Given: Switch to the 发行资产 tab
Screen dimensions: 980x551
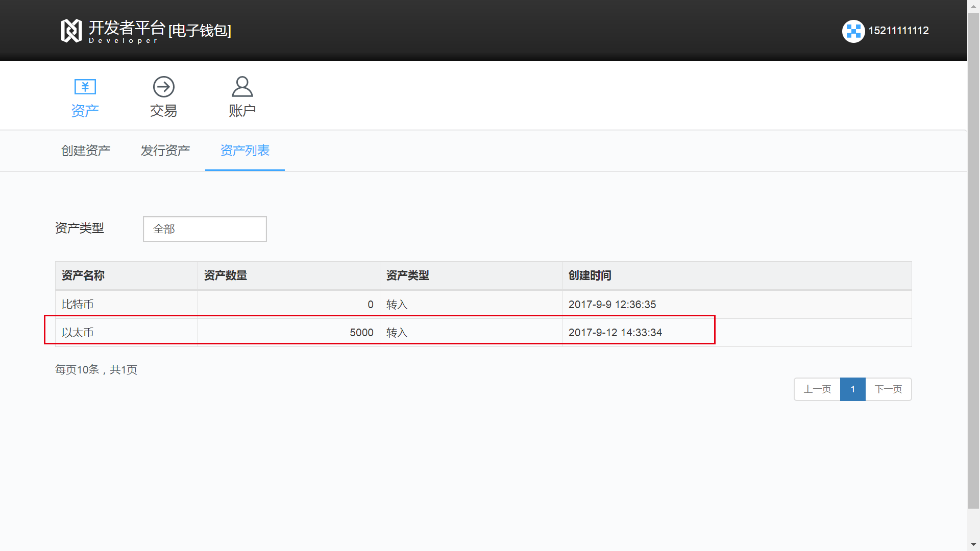Looking at the screenshot, I should coord(165,151).
